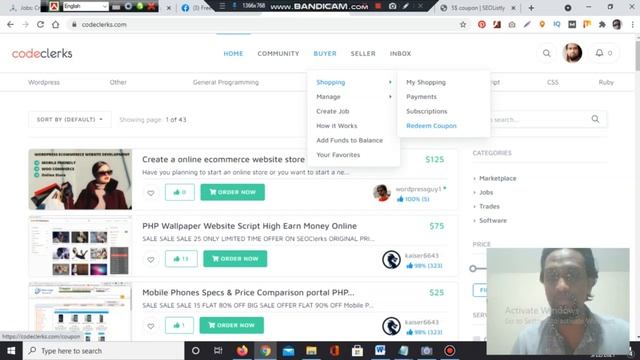The width and height of the screenshot is (640, 360).
Task: Open Wordpress category tab
Action: tap(44, 82)
